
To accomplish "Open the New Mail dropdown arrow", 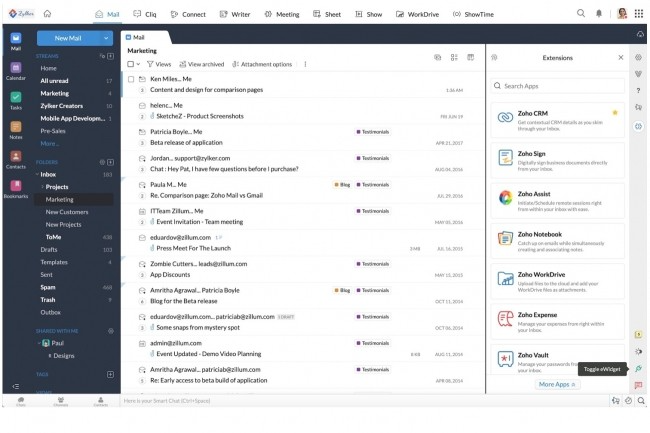I will [105, 38].
